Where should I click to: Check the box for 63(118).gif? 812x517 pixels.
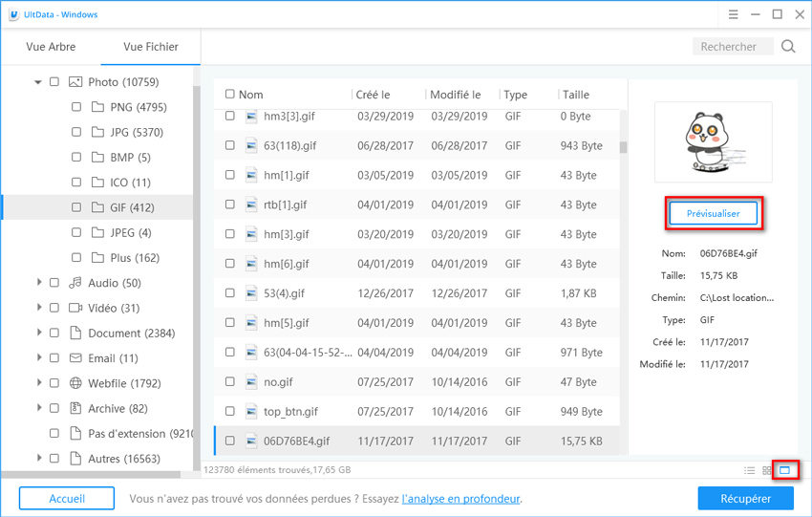coord(230,145)
